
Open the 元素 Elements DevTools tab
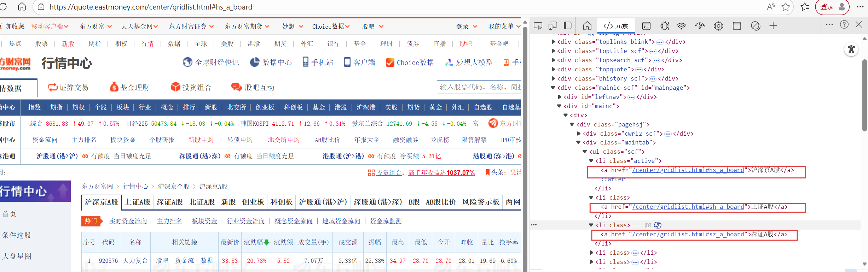pyautogui.click(x=616, y=26)
